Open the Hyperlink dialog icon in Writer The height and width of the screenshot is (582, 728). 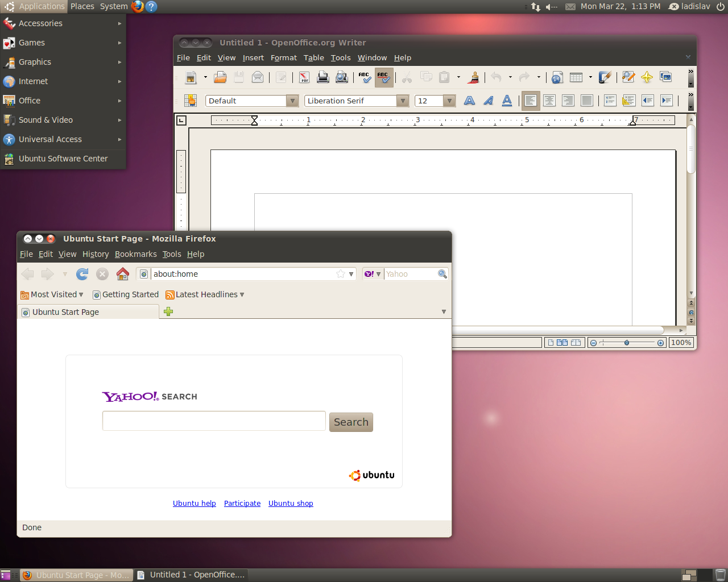[557, 77]
